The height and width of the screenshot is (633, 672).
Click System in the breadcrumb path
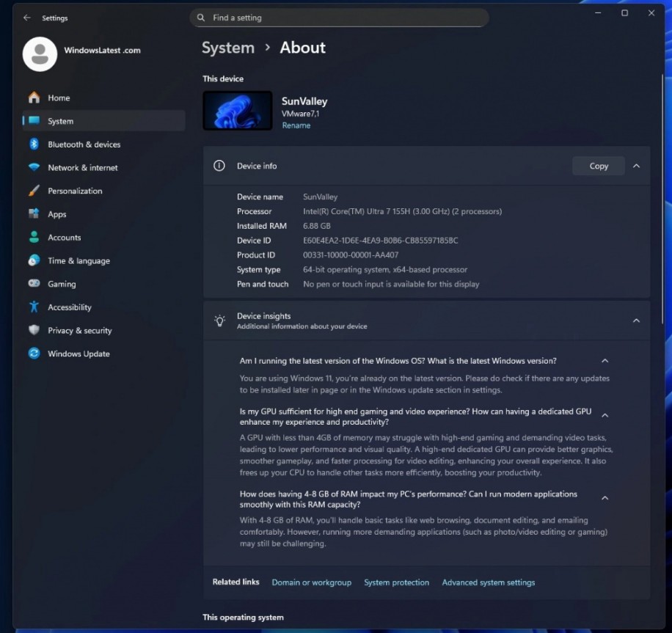click(228, 47)
